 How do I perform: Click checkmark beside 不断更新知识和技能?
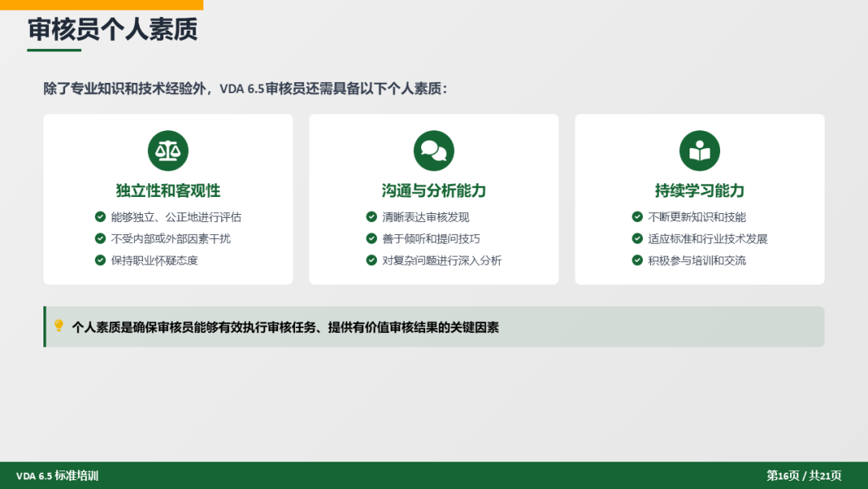[x=637, y=217]
